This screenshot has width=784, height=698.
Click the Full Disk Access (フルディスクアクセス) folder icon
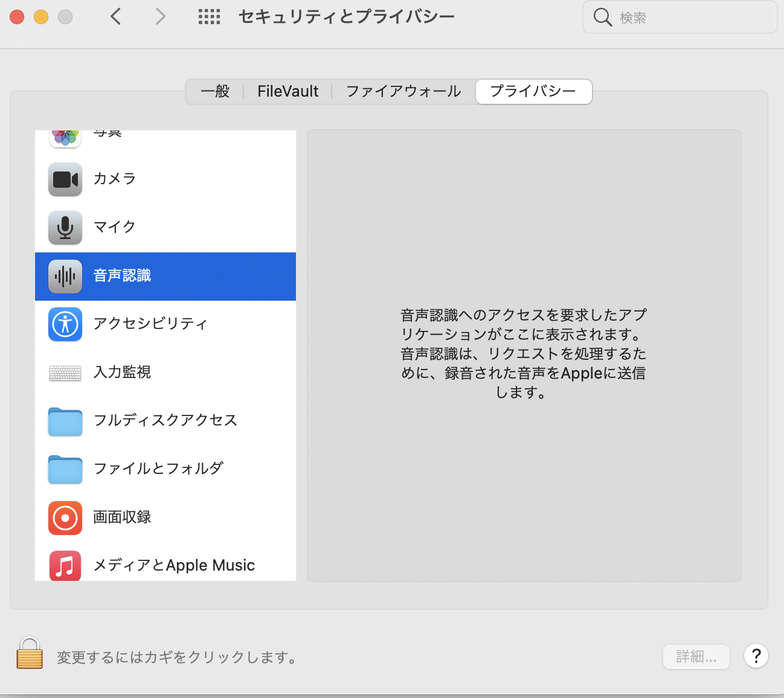(x=65, y=421)
